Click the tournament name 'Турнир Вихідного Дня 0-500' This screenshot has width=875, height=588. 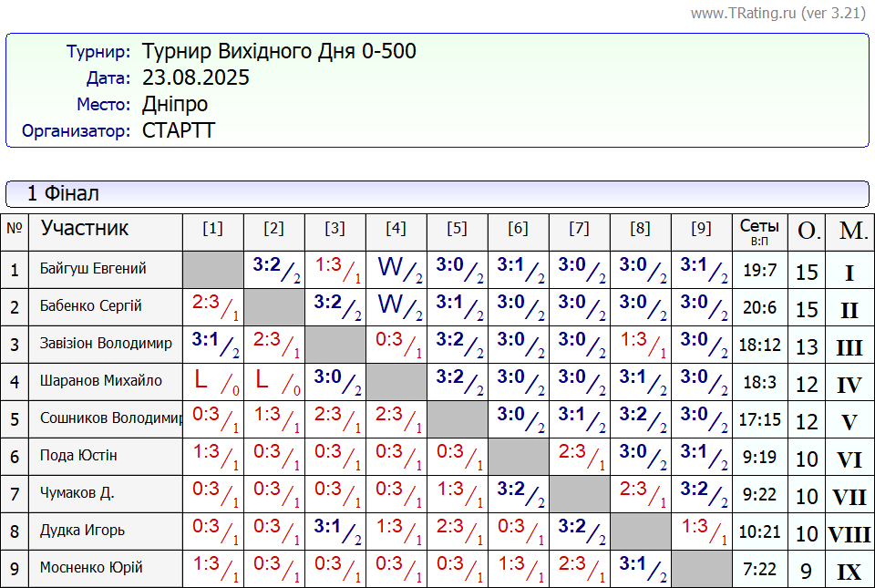279,51
